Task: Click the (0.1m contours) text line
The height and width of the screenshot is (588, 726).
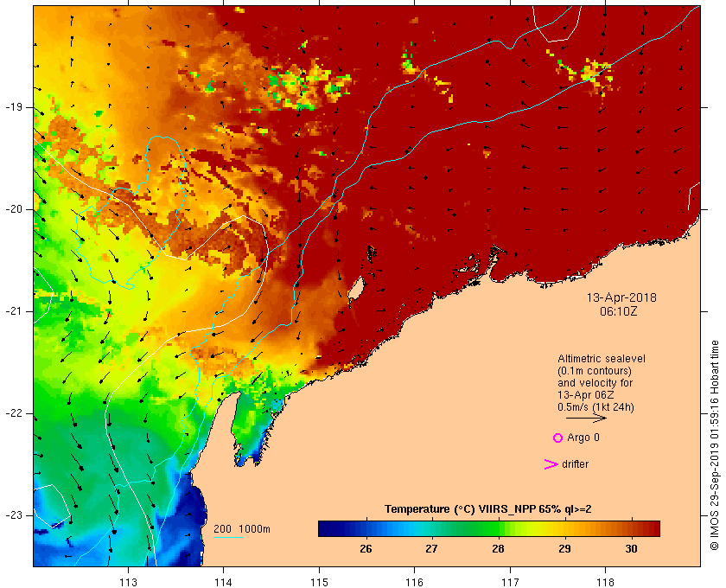Action: [595, 371]
